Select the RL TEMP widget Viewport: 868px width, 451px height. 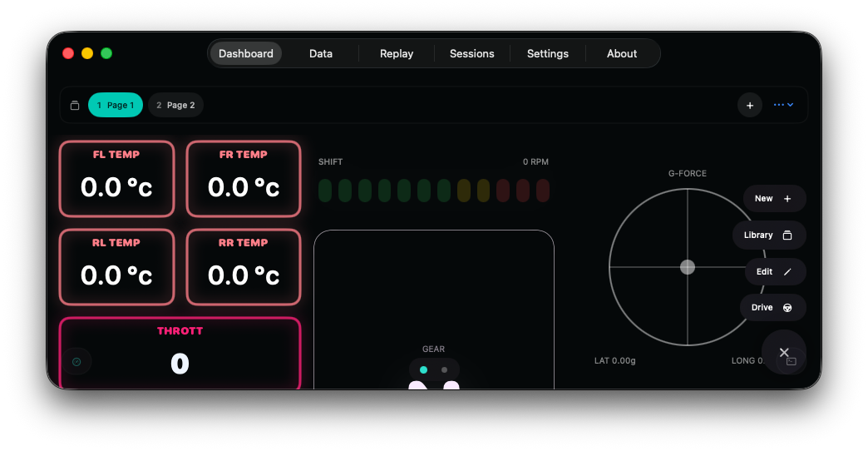(116, 266)
